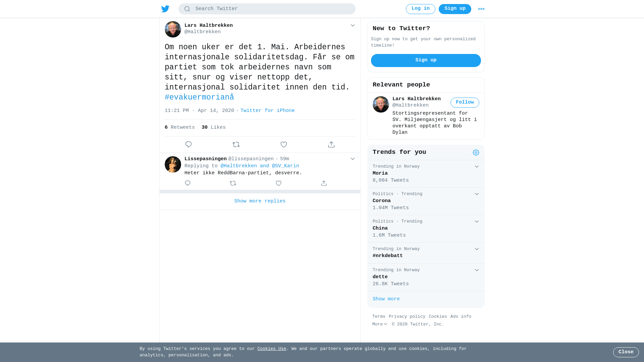Click the Twitter bird home icon
Image resolution: width=644 pixels, height=362 pixels.
coord(165,9)
